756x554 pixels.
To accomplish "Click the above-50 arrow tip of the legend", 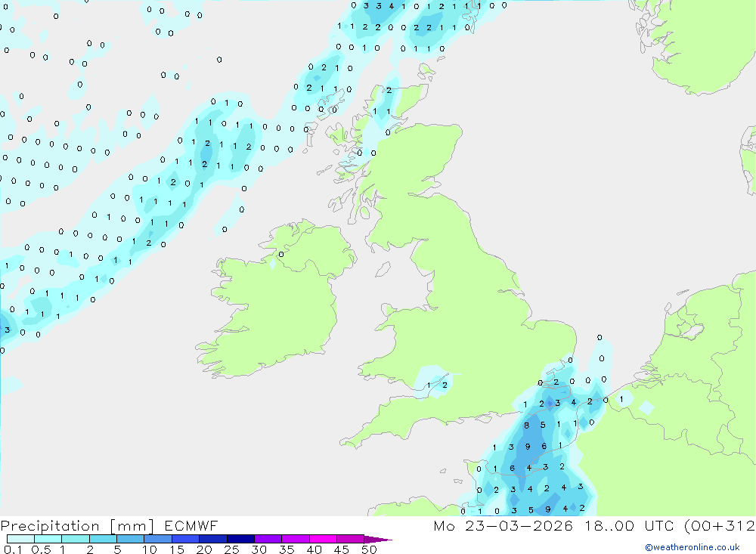I will coord(378,540).
